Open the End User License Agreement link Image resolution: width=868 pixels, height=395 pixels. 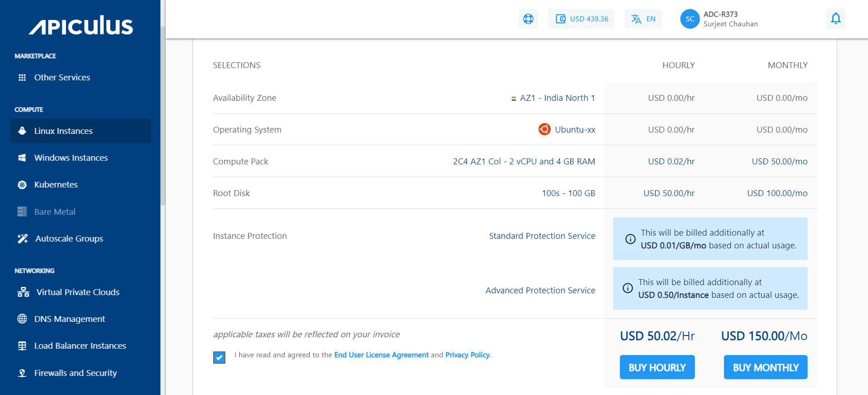point(381,355)
